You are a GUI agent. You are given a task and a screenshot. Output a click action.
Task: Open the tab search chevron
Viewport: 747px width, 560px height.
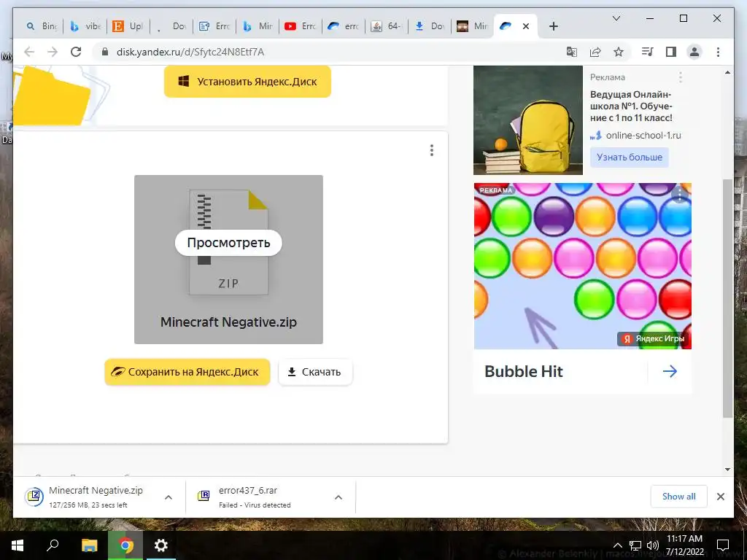[616, 18]
